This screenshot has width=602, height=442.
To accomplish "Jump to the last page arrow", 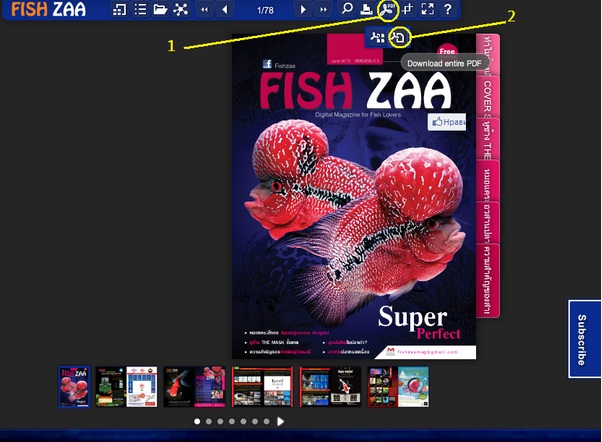I will click(323, 10).
